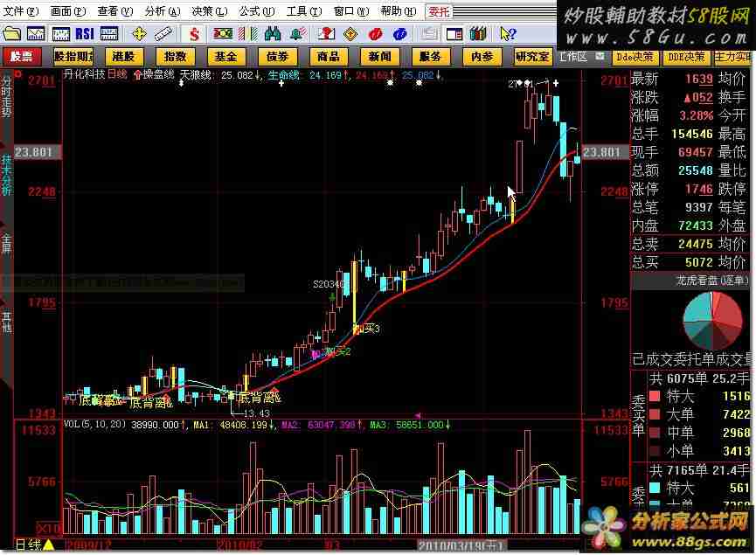This screenshot has height=555, width=756.
Task: Open search with the binoculars icon
Action: [x=273, y=34]
